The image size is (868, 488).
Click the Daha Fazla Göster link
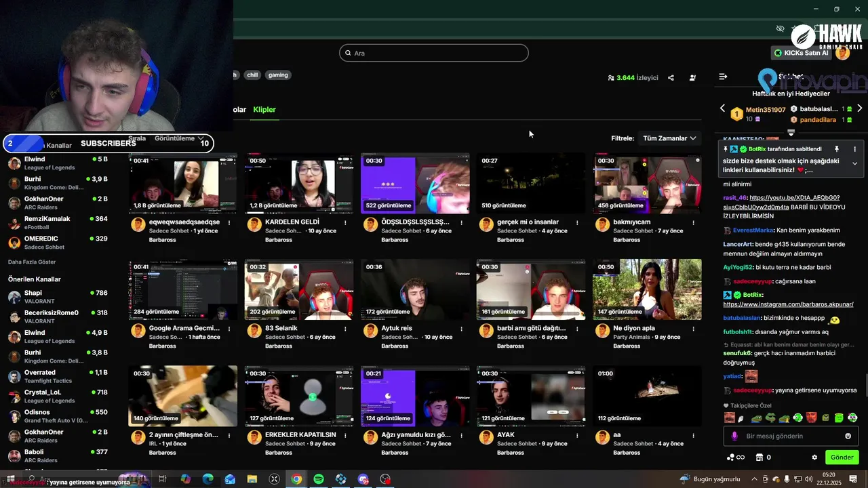tap(32, 262)
